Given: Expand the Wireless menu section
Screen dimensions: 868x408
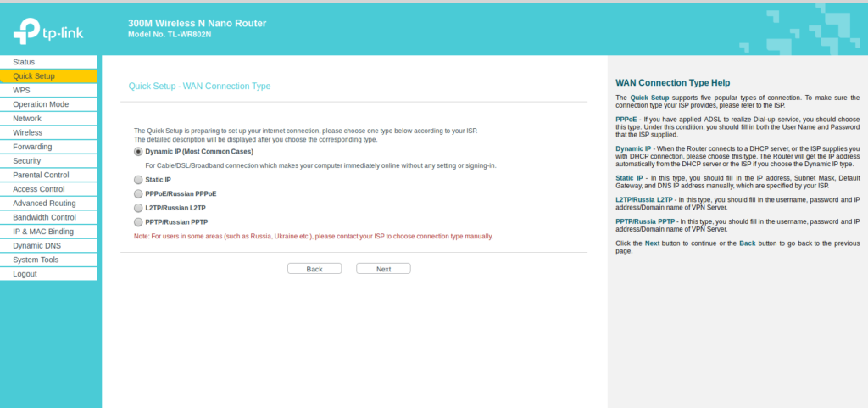Looking at the screenshot, I should (x=28, y=132).
